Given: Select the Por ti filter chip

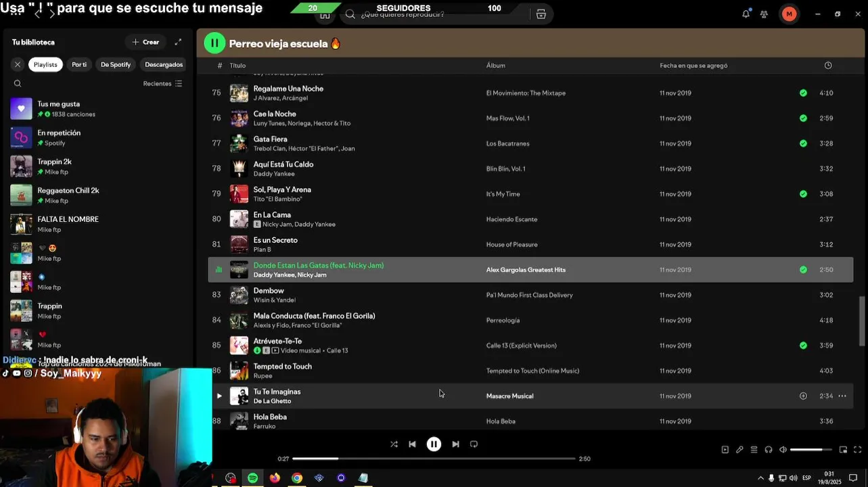Looking at the screenshot, I should [79, 64].
